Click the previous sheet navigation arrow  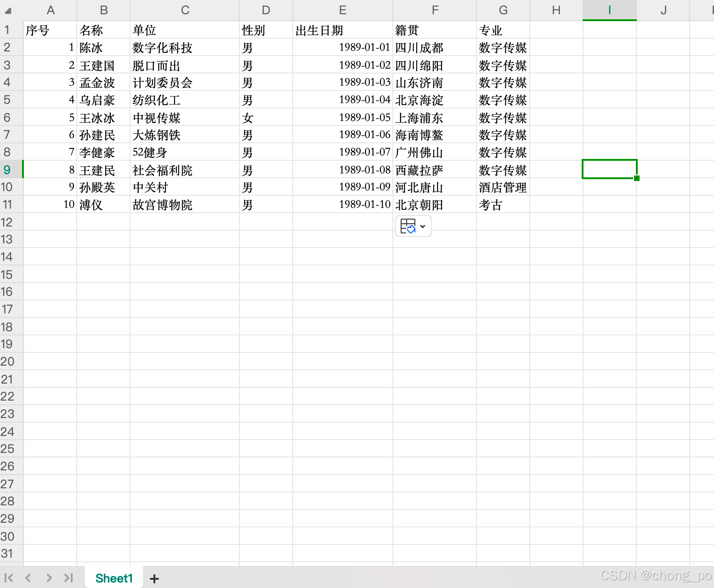coord(28,578)
